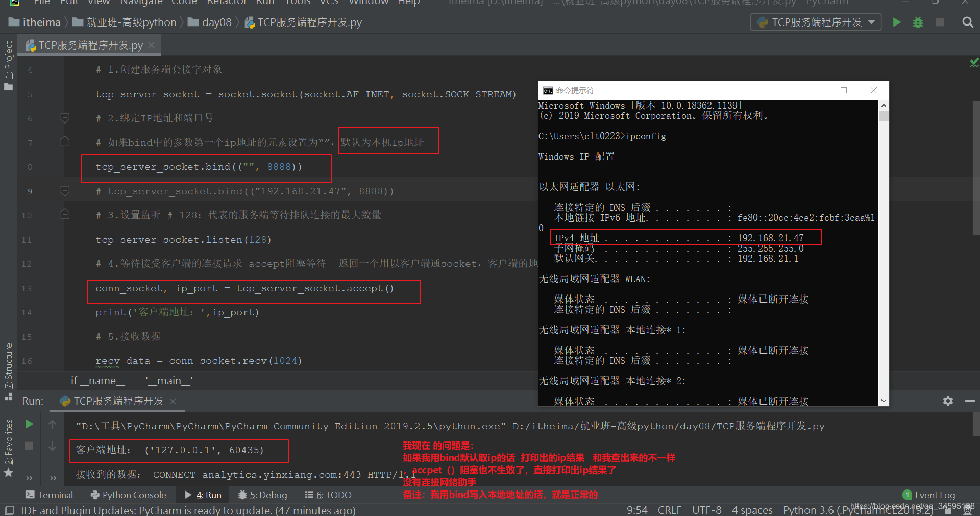Open the Terminal tool window
The height and width of the screenshot is (516, 980).
49,495
